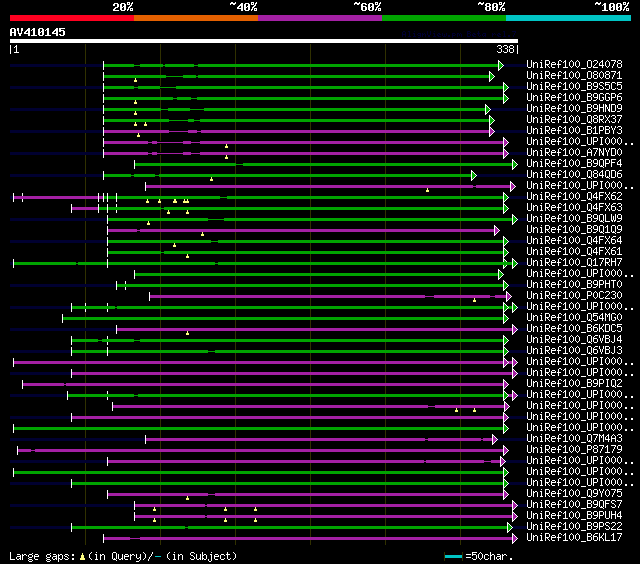Screen dimensions: 640x564
Task: Open the UniRef100_Q7M4A3 entry
Action: tap(574, 439)
